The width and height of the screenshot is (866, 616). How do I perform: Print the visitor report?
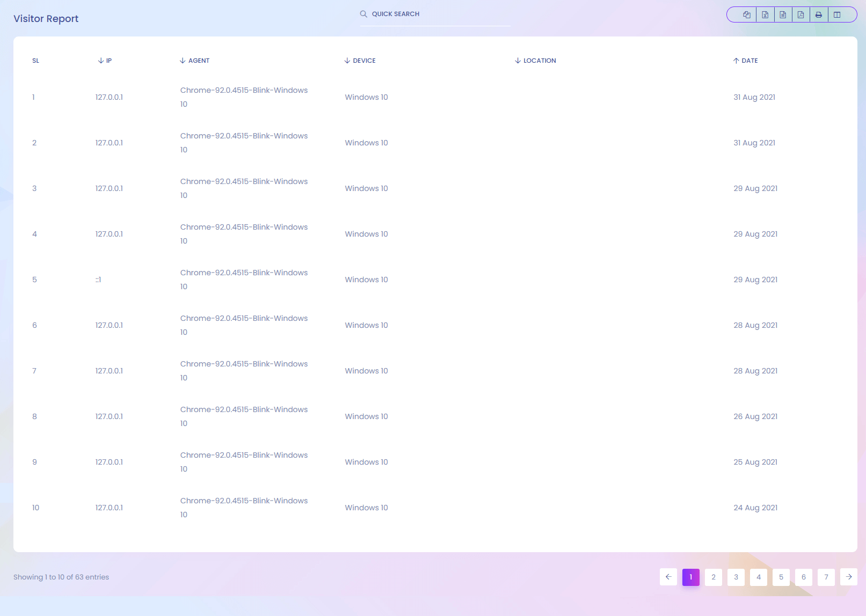(x=819, y=15)
